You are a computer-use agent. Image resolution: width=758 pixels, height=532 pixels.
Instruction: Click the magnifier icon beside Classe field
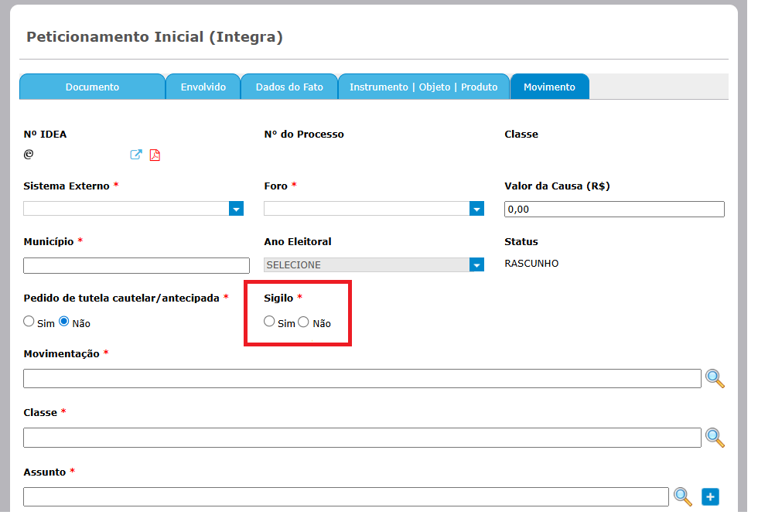tap(715, 438)
